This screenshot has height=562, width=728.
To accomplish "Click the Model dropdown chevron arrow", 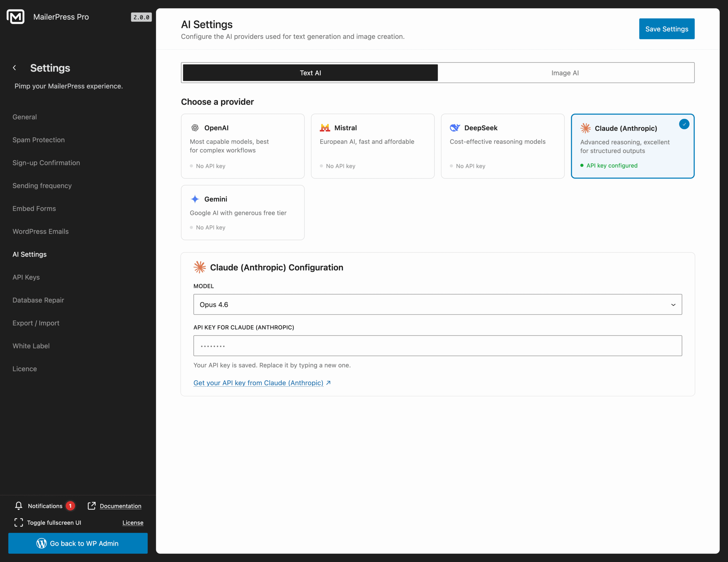I will [x=673, y=304].
